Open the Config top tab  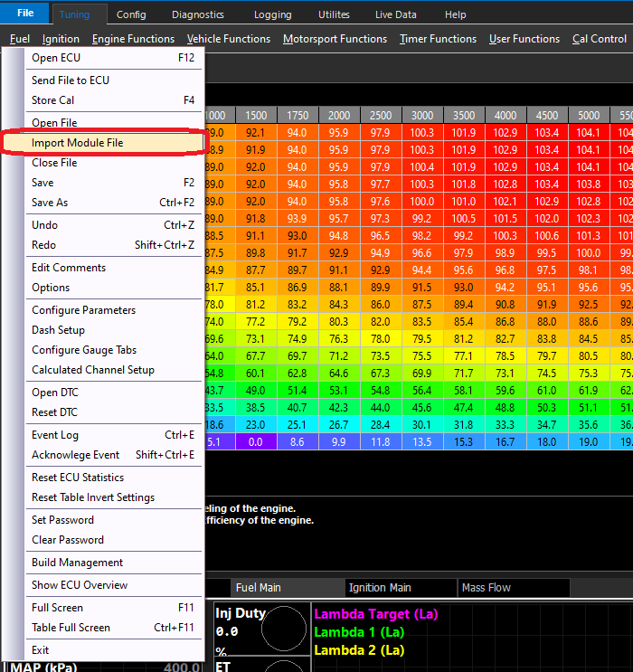[x=131, y=14]
